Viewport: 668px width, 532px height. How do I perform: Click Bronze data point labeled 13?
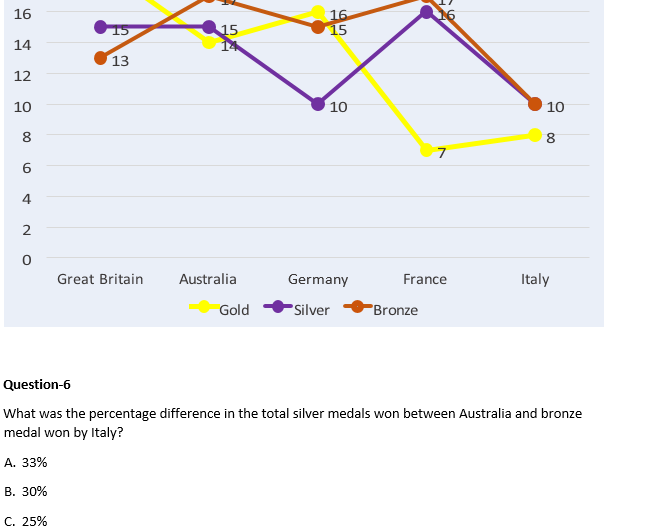[100, 58]
